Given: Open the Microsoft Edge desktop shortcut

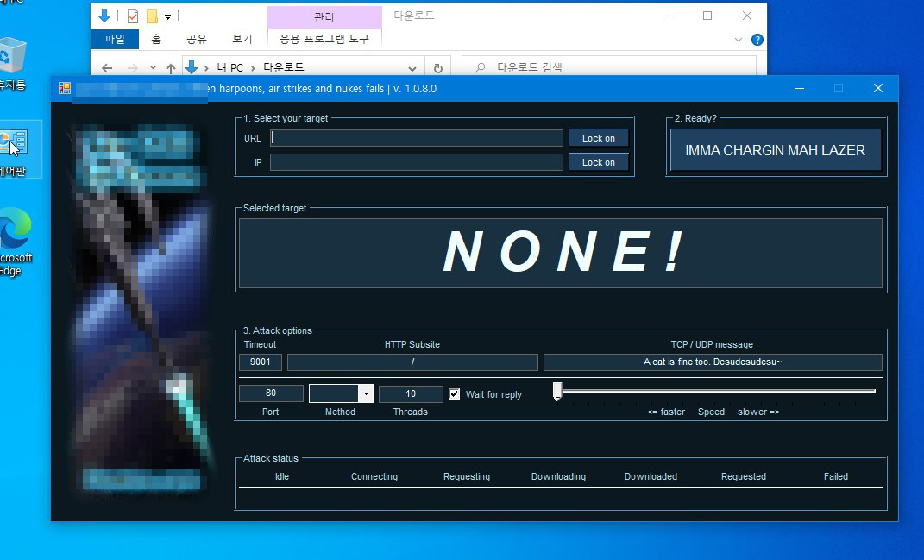Looking at the screenshot, I should pos(15,231).
